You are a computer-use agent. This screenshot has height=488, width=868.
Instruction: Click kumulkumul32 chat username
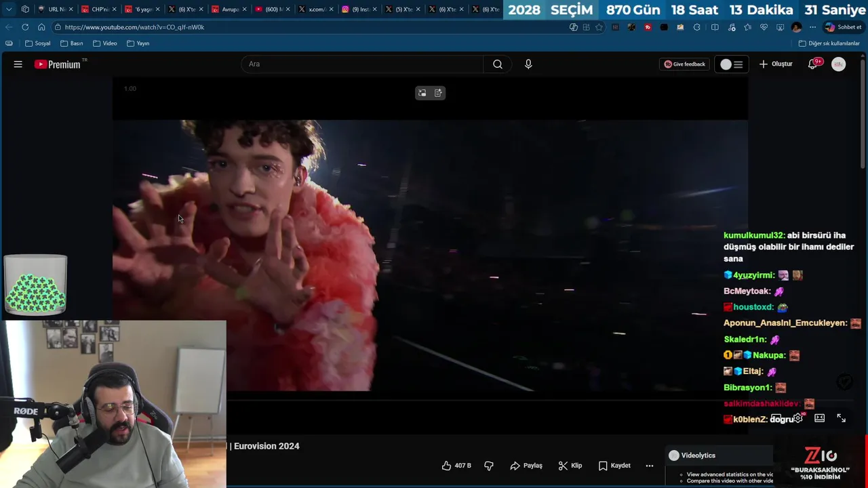753,235
